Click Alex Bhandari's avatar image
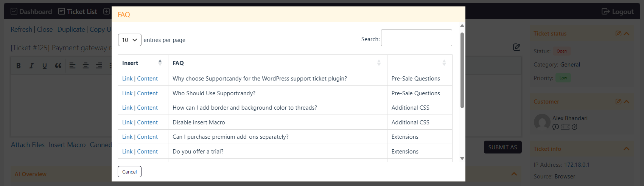 tap(542, 122)
